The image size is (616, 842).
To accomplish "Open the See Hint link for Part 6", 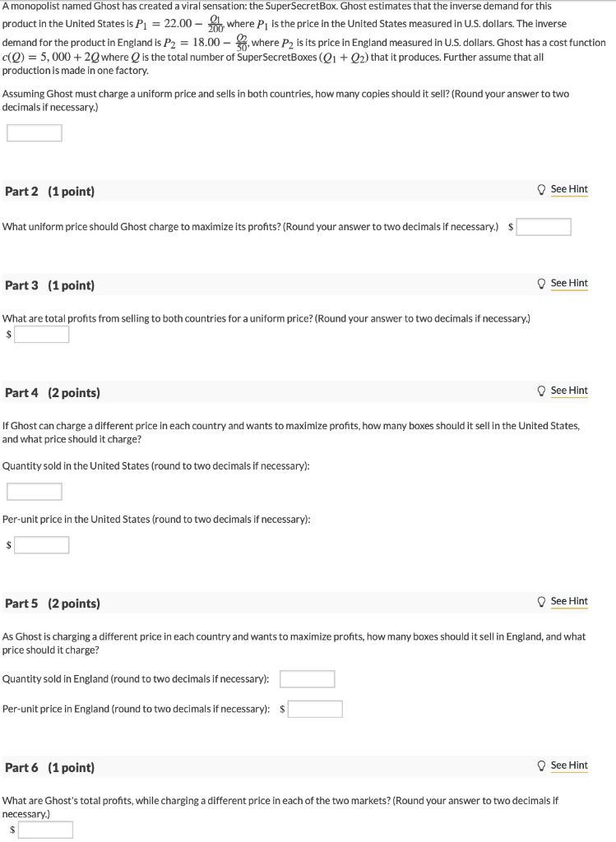I will click(569, 766).
